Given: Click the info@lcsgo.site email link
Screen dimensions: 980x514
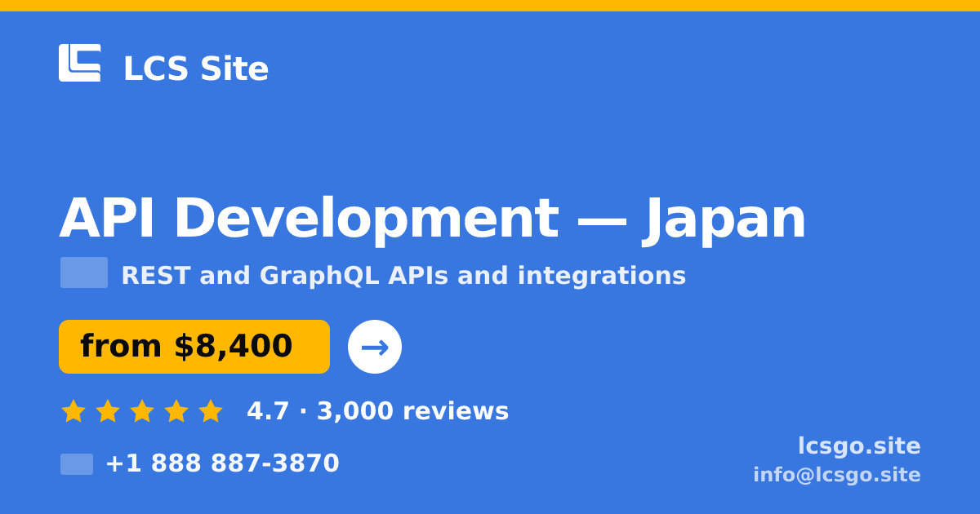Looking at the screenshot, I should point(837,475).
